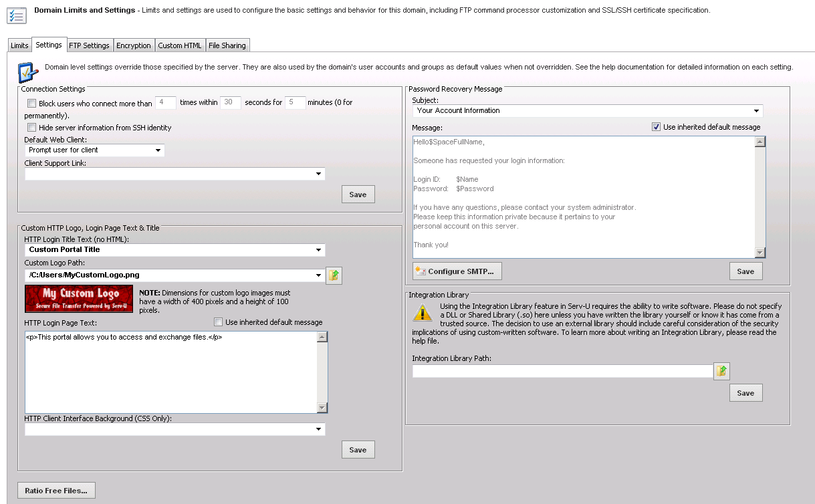The width and height of the screenshot is (815, 504).
Task: Browse for a new Custom Logo Path file
Action: [334, 275]
